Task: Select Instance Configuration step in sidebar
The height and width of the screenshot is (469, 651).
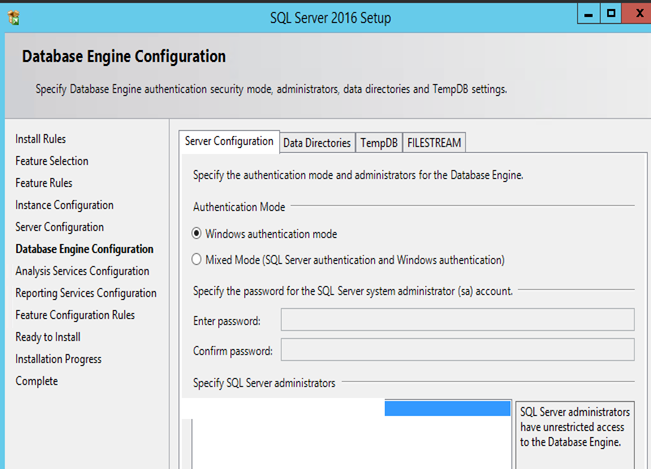Action: pyautogui.click(x=64, y=205)
